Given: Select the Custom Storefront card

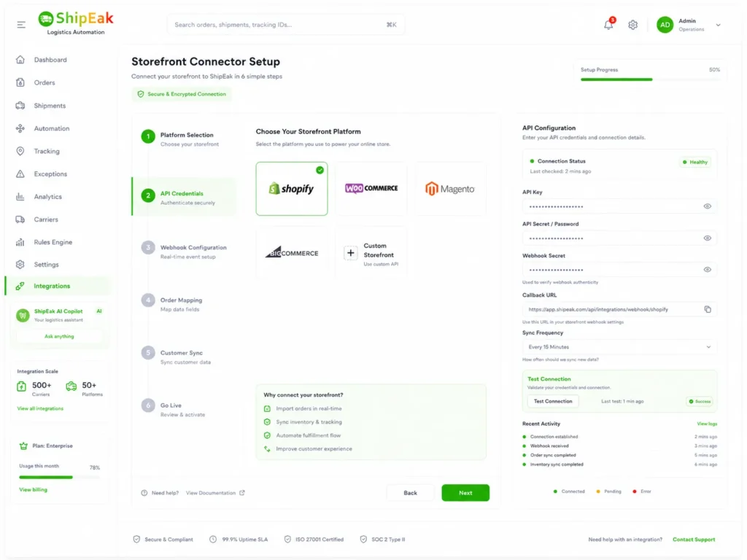Looking at the screenshot, I should [371, 253].
